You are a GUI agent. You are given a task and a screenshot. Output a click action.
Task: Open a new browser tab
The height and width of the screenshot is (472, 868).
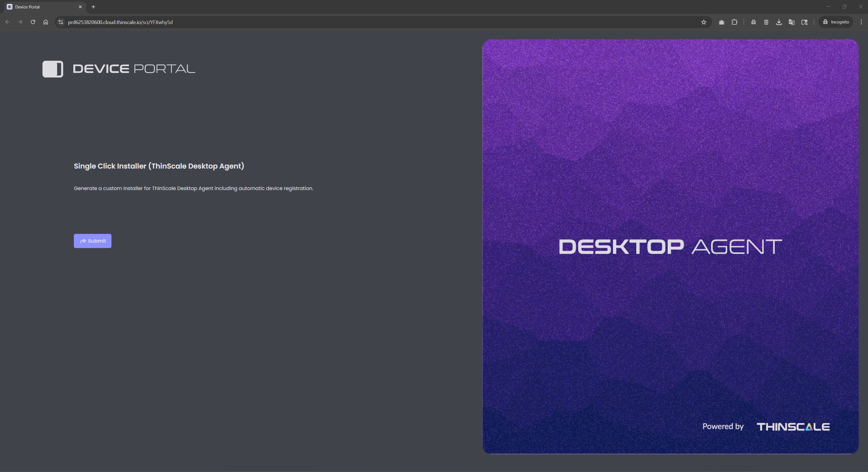[93, 7]
